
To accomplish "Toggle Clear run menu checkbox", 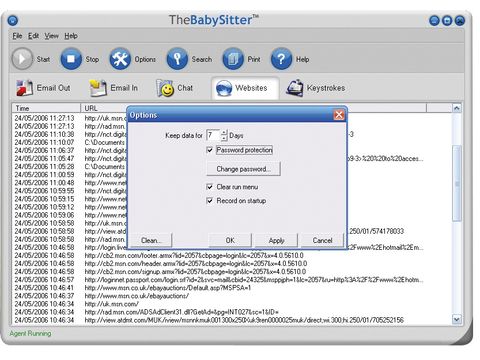I will pos(209,187).
